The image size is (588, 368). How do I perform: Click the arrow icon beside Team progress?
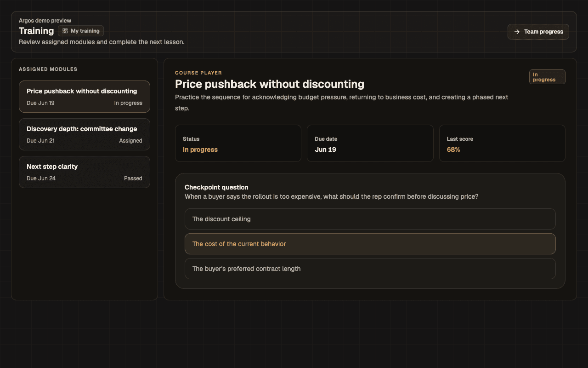point(517,32)
